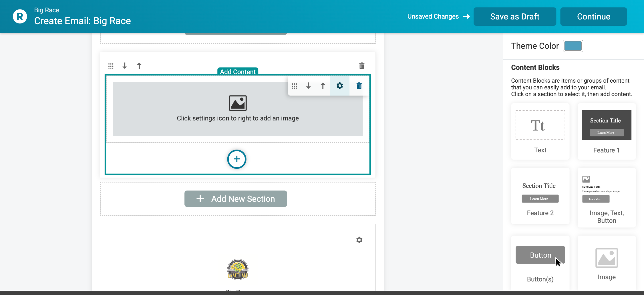Open the Theme Color swatch

point(573,46)
